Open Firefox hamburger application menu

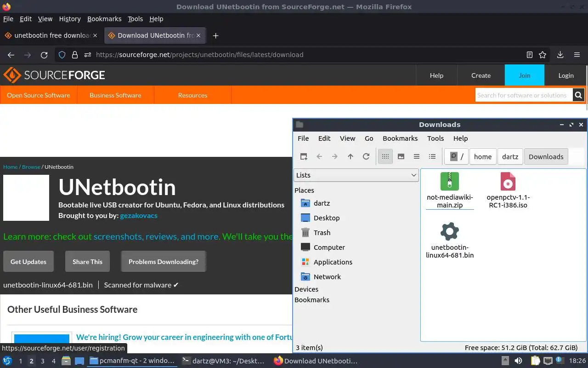(577, 55)
